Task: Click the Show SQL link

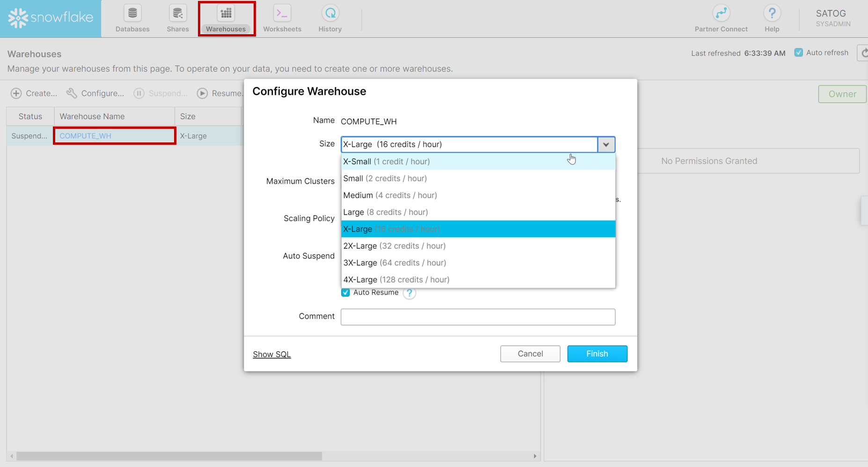Action: [x=272, y=354]
